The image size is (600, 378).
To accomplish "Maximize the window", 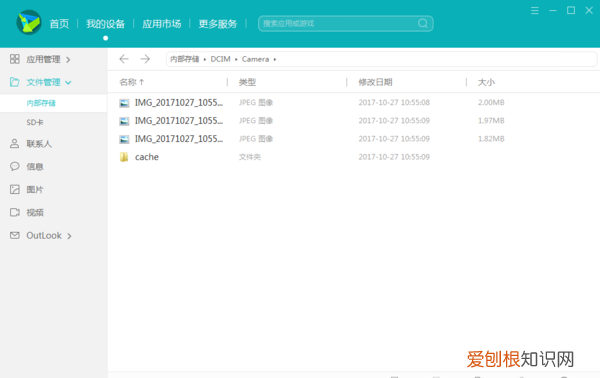I will coord(571,11).
